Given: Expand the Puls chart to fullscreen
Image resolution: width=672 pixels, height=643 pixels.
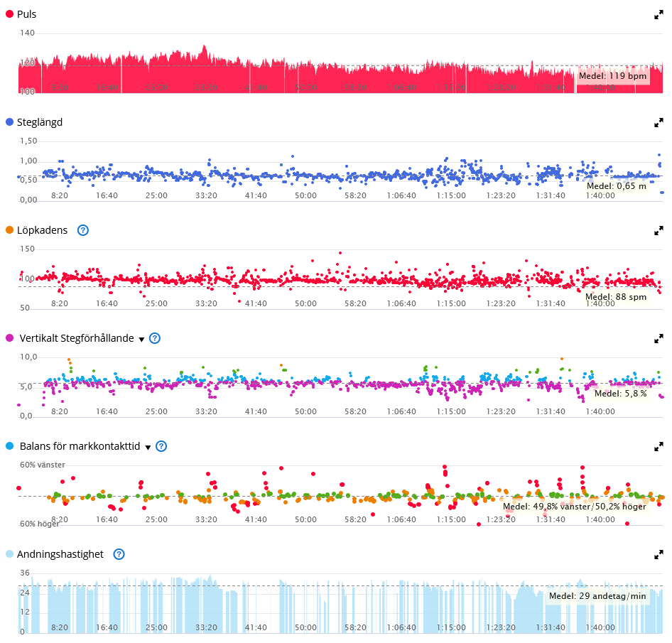Looking at the screenshot, I should (659, 16).
